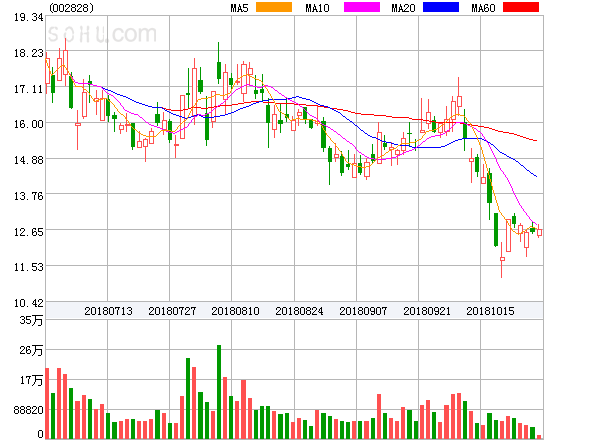
Task: Select the MA60 legend label
Action: tap(483, 8)
